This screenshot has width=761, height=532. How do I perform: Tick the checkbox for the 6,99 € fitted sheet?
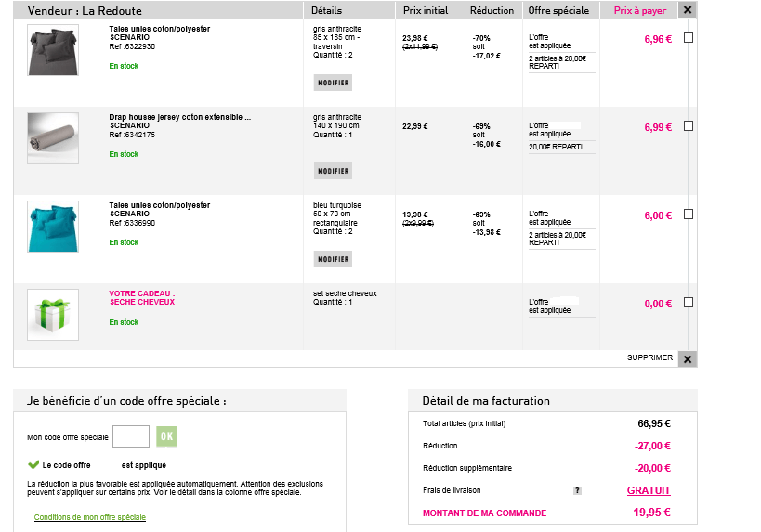[689, 126]
